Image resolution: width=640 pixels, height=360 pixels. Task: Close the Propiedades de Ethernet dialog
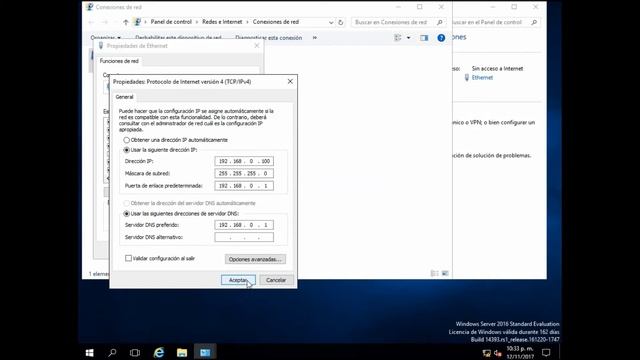tap(257, 46)
